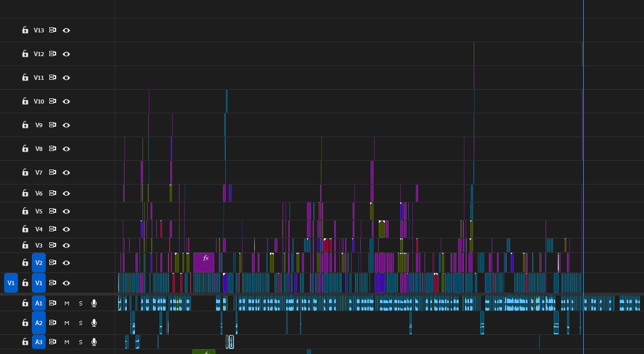Hide track V9 output with eye icon
Viewport: 644px width, 354px height.
(66, 125)
